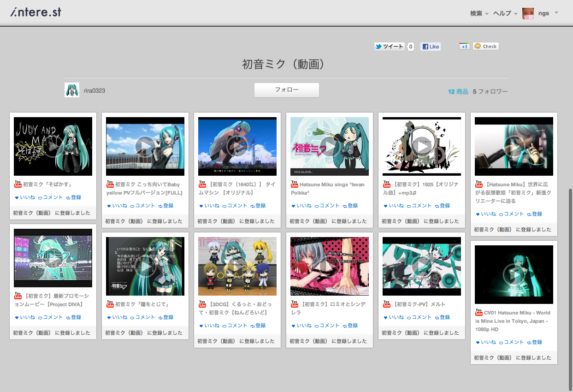
Task: Click コメント icon on Ievan Polkka card
Action: (x=317, y=206)
